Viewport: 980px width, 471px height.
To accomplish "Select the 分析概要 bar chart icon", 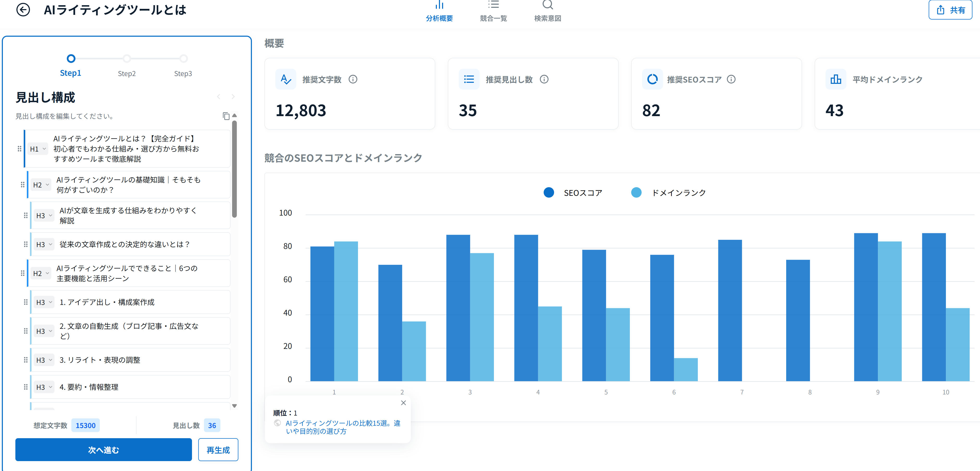I will coord(439,5).
